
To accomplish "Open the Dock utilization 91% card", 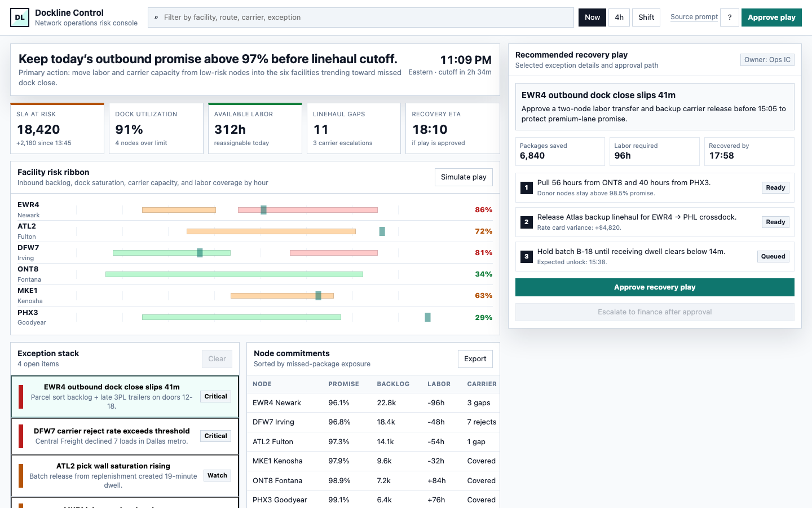I will click(156, 128).
